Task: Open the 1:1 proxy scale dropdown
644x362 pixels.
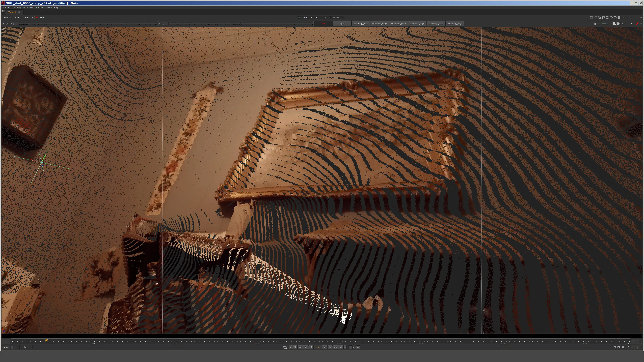Action: point(633,17)
